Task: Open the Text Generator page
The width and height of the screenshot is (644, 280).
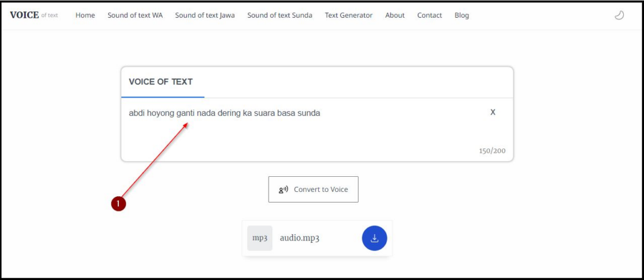Action: [x=348, y=15]
